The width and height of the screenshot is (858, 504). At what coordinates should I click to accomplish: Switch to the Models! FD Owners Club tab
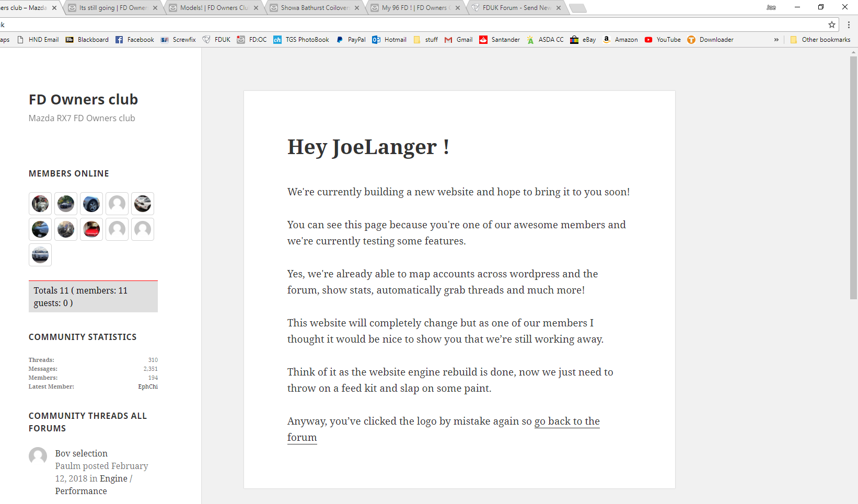point(214,8)
